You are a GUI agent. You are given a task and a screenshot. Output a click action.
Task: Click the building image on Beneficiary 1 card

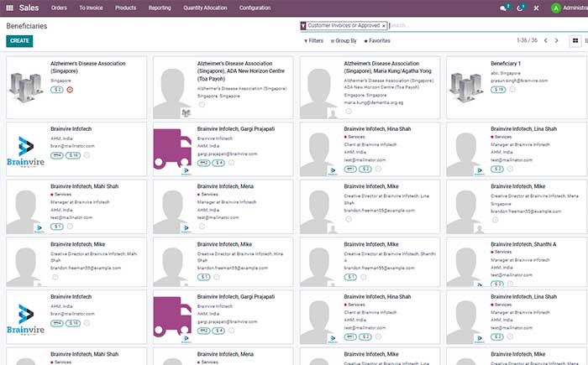pos(466,88)
